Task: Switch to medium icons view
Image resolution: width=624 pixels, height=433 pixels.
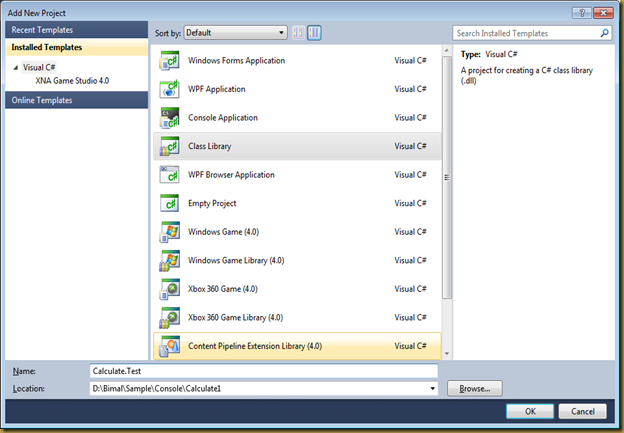Action: point(314,33)
